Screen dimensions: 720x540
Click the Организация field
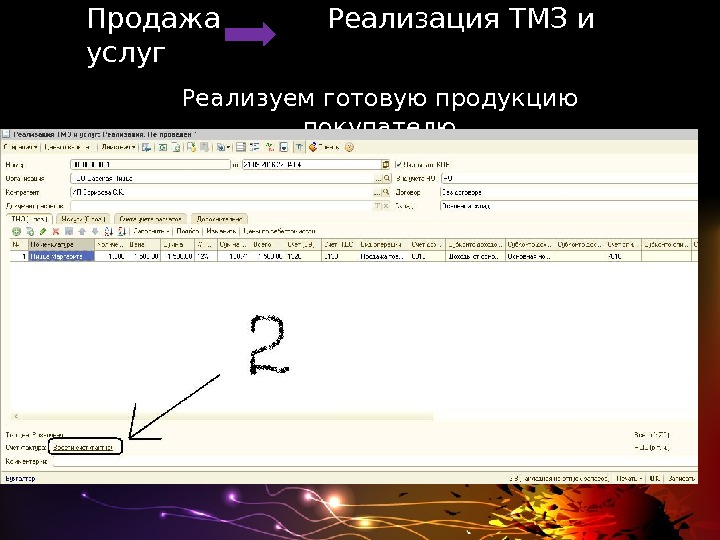tap(222, 178)
